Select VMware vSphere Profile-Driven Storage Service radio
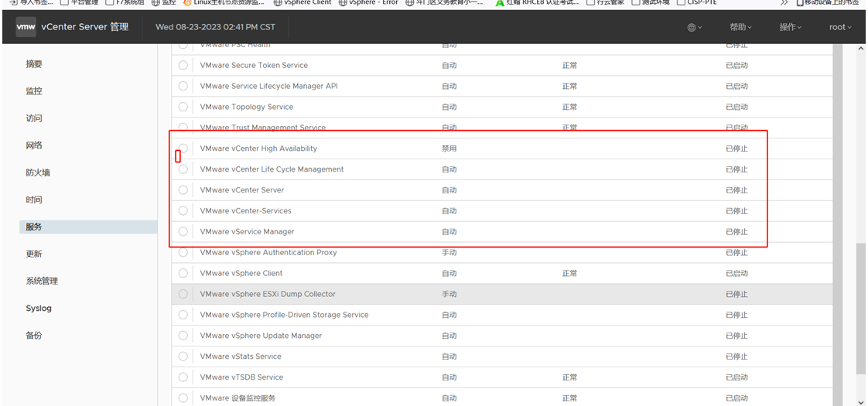 click(x=183, y=315)
